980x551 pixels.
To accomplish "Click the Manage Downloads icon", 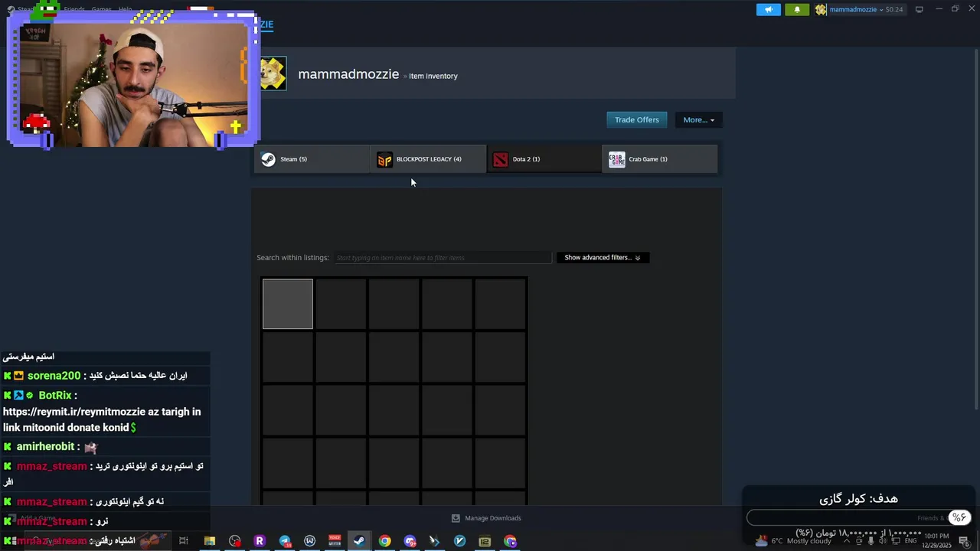I will click(456, 518).
